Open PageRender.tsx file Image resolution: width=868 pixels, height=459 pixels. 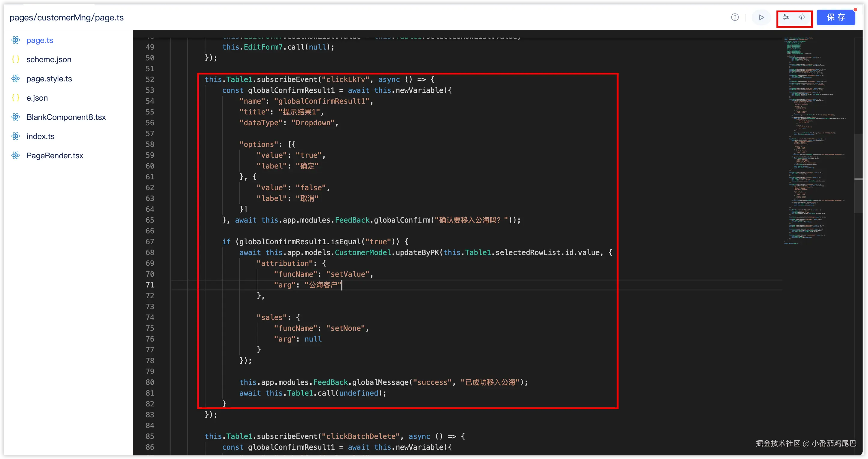click(x=55, y=156)
